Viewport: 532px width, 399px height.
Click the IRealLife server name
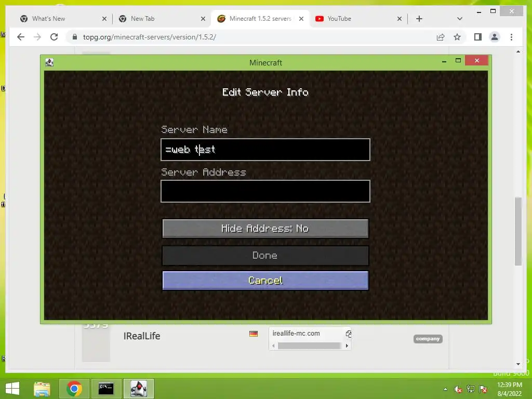click(142, 336)
